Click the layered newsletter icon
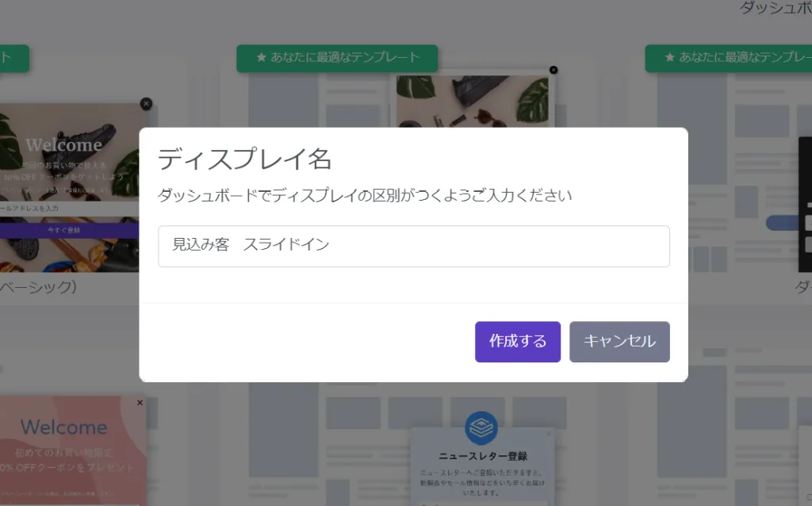 [481, 428]
